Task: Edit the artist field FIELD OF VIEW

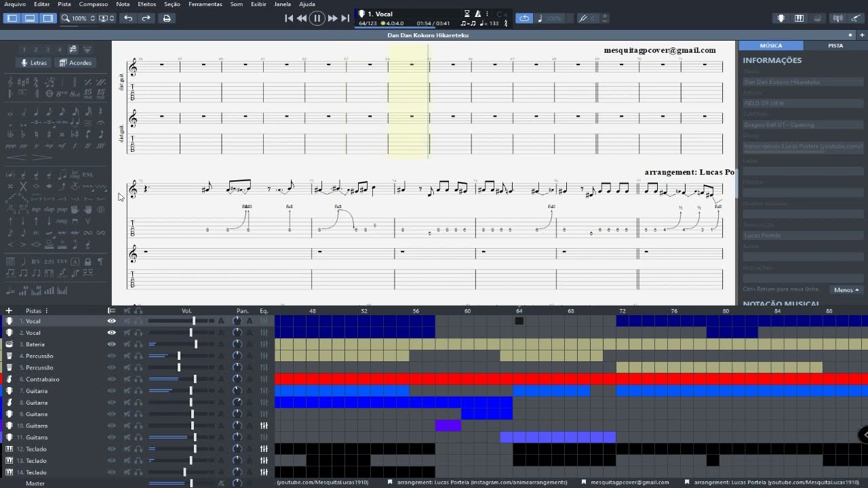Action: tap(803, 103)
